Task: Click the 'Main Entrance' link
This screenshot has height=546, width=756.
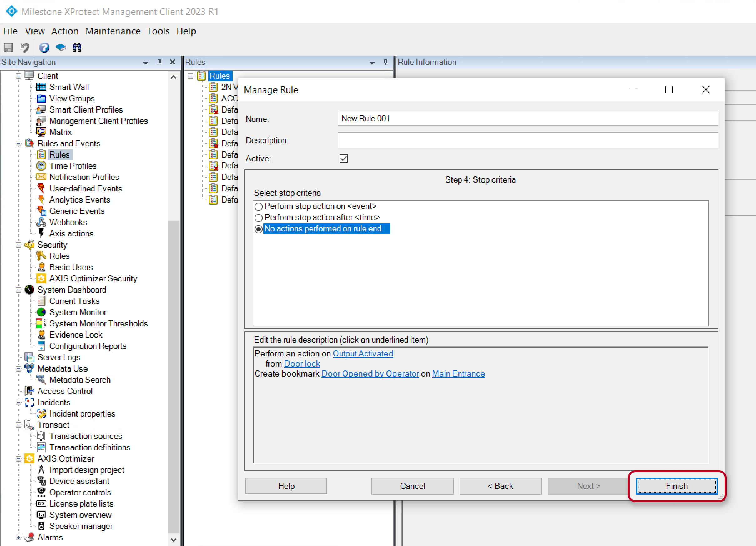Action: click(x=458, y=374)
